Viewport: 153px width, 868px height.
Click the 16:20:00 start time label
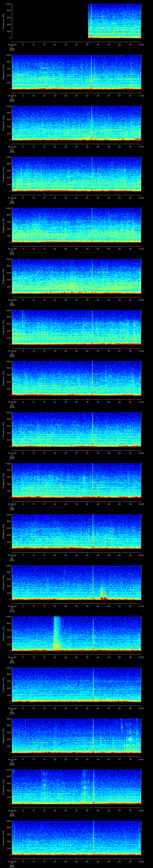coord(12,606)
